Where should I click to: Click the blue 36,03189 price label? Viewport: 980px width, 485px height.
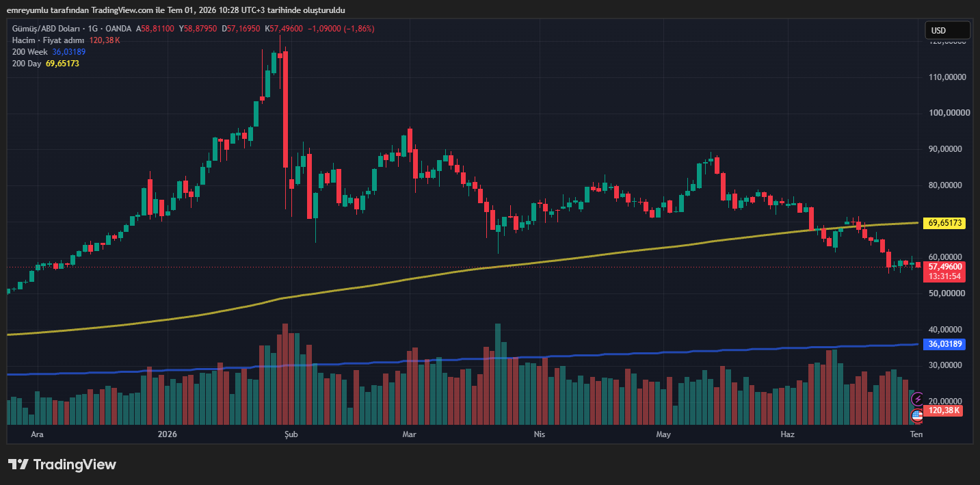(x=944, y=344)
